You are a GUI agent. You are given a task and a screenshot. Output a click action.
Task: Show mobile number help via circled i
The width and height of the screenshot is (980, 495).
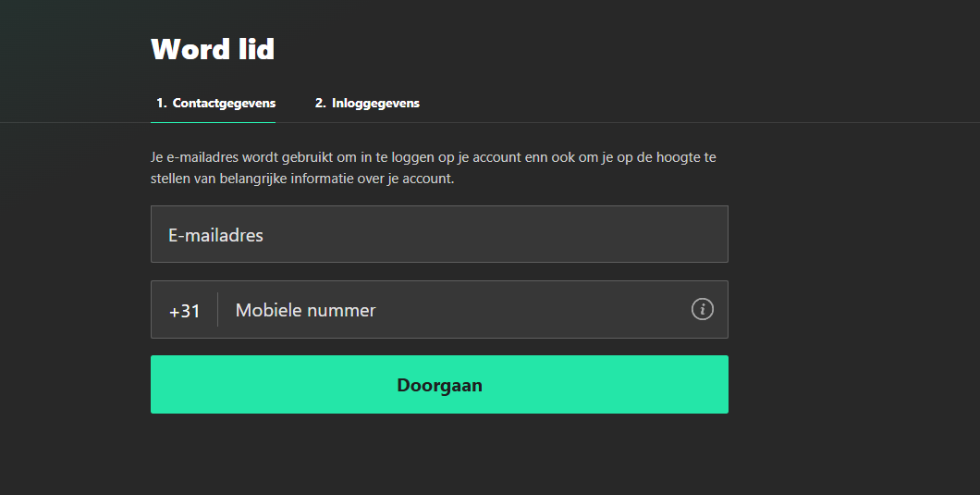tap(703, 309)
